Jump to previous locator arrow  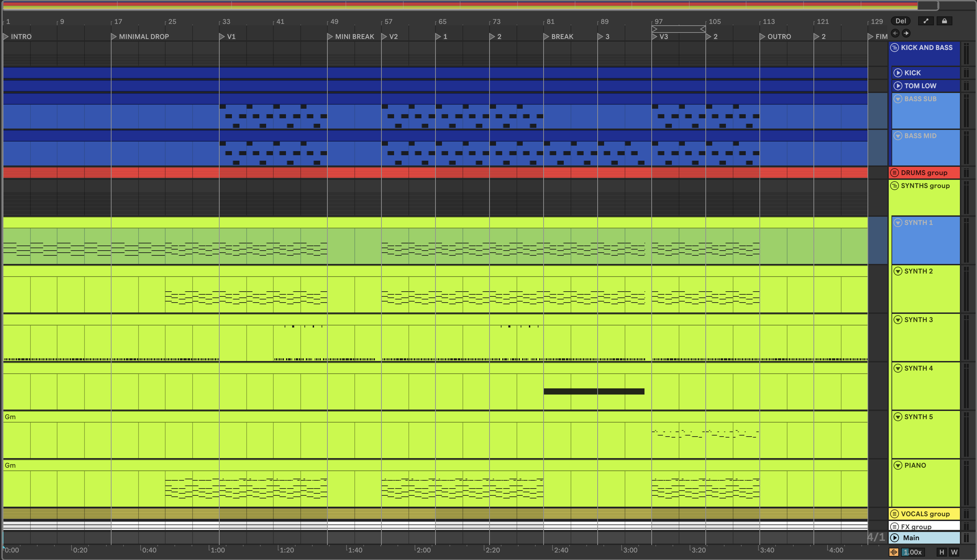[896, 33]
